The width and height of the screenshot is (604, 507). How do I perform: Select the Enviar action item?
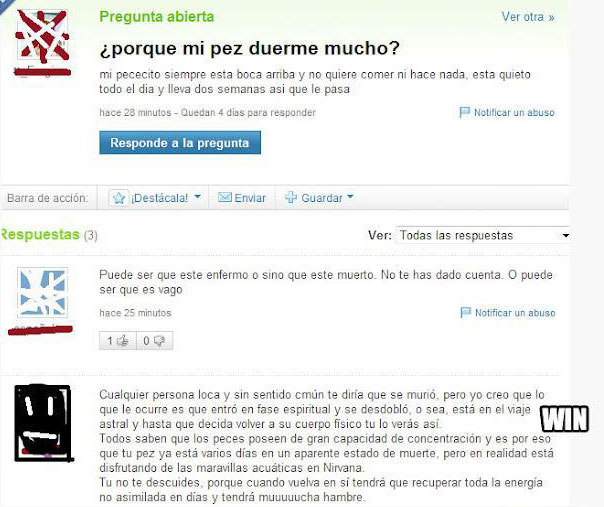pyautogui.click(x=242, y=198)
